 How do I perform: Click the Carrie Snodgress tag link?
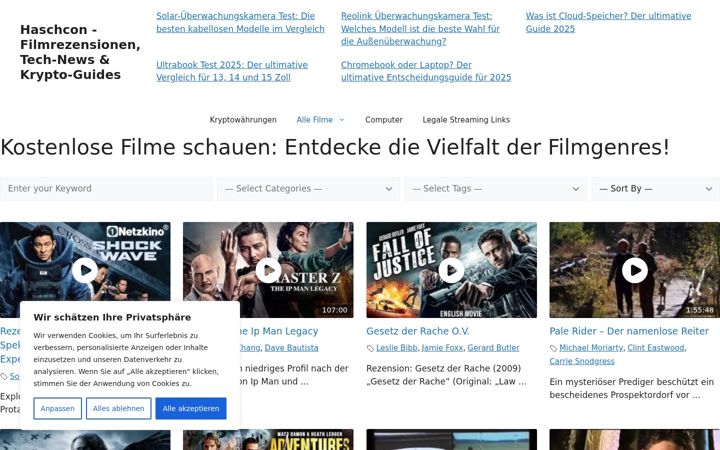click(582, 361)
